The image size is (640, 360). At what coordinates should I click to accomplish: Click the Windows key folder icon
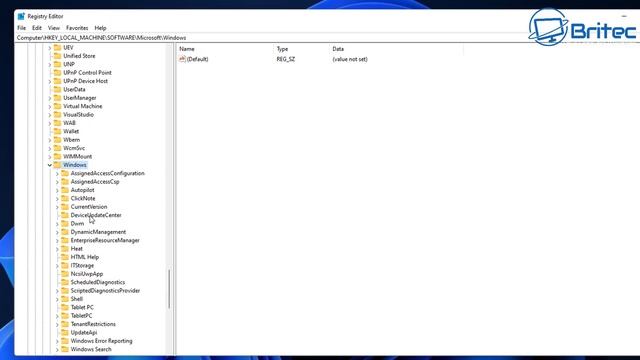pyautogui.click(x=58, y=165)
